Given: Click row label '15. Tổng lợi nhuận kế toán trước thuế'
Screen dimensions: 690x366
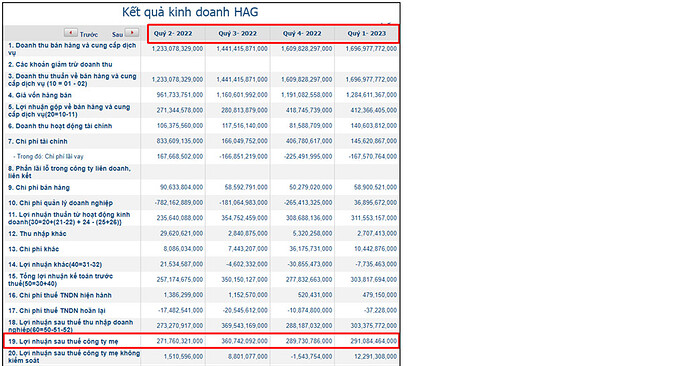Looking at the screenshot, I should point(61,280).
